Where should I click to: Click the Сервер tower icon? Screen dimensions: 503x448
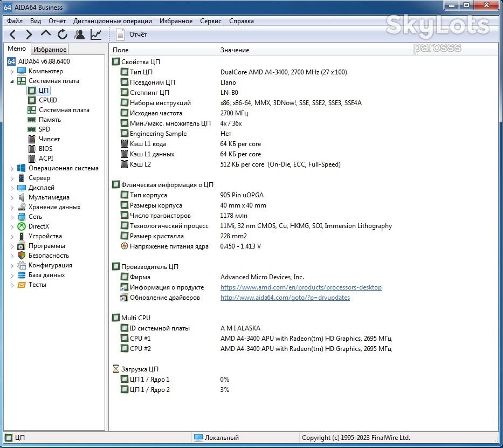[x=22, y=178]
